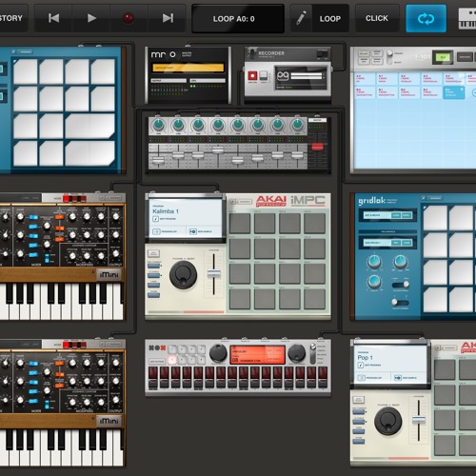Jump to the start with the skip-back transport button
Viewport: 476px width, 476px height.
coord(53,18)
